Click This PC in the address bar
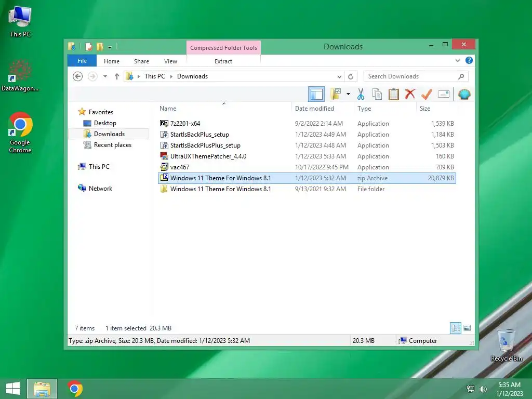The image size is (532, 399). click(155, 76)
